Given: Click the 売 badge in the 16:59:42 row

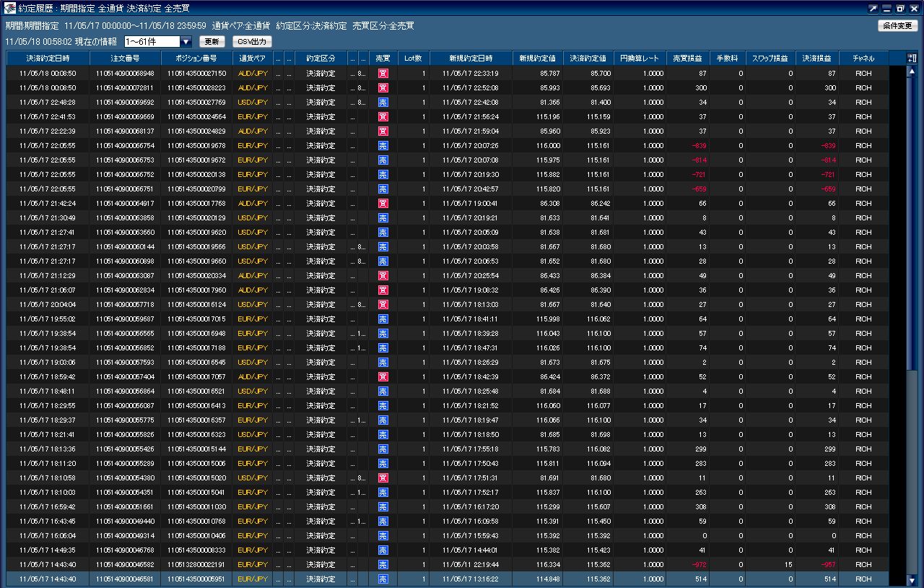Looking at the screenshot, I should [383, 507].
